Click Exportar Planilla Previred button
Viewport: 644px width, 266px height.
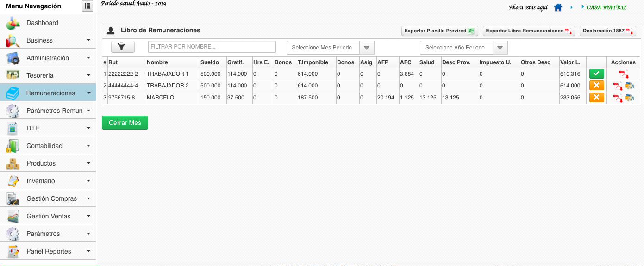(x=439, y=31)
